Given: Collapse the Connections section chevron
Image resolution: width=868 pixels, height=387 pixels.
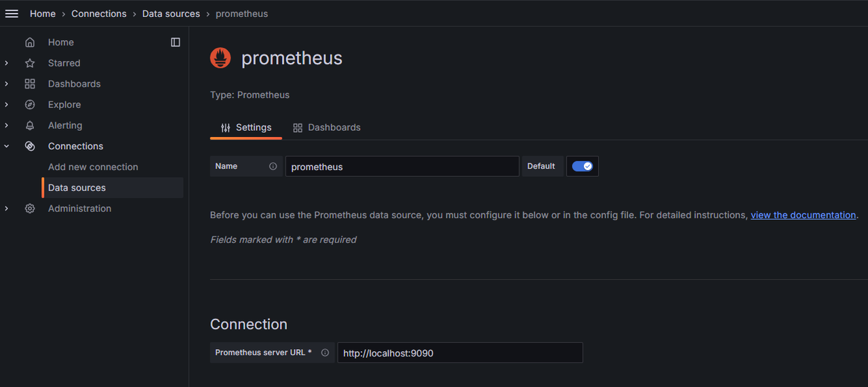Looking at the screenshot, I should (x=7, y=146).
